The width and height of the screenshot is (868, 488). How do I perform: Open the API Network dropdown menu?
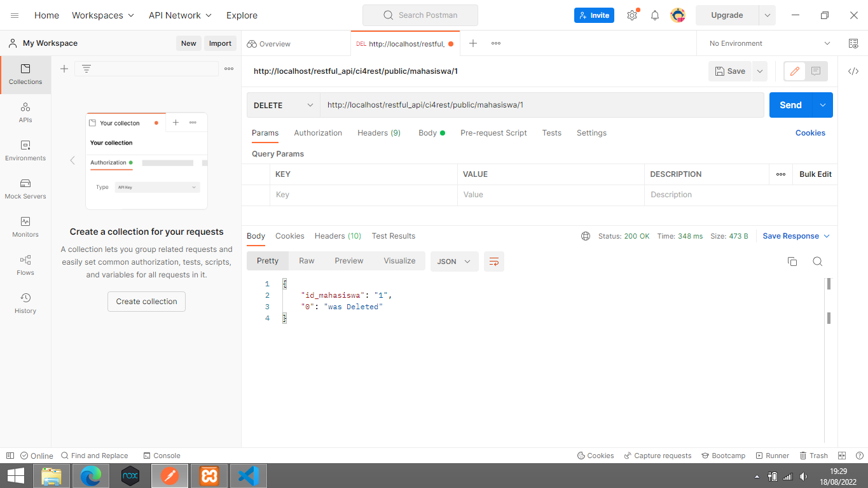[180, 15]
